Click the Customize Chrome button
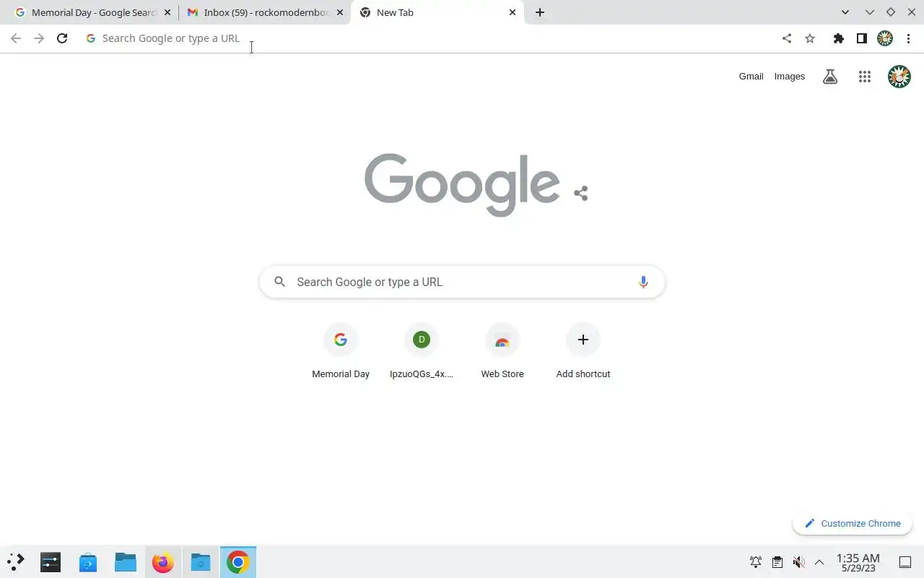This screenshot has height=578, width=924. click(x=853, y=523)
